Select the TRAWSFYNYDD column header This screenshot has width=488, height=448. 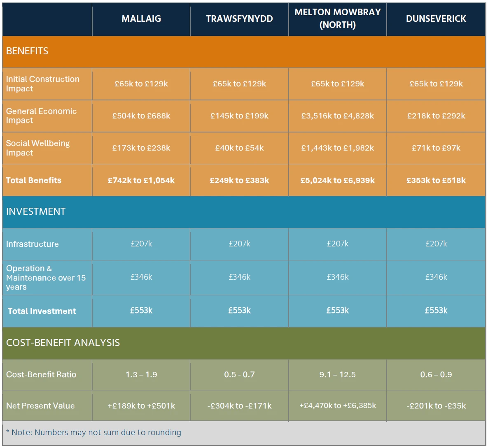[239, 19]
